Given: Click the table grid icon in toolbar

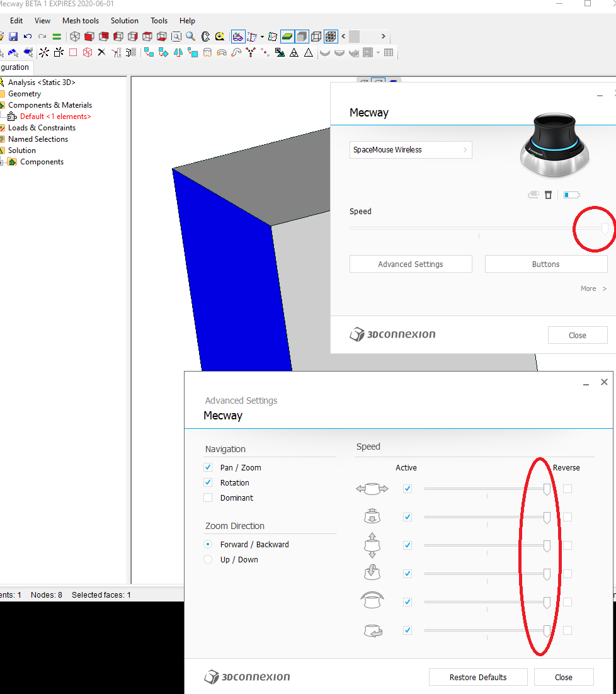Looking at the screenshot, I should [389, 53].
